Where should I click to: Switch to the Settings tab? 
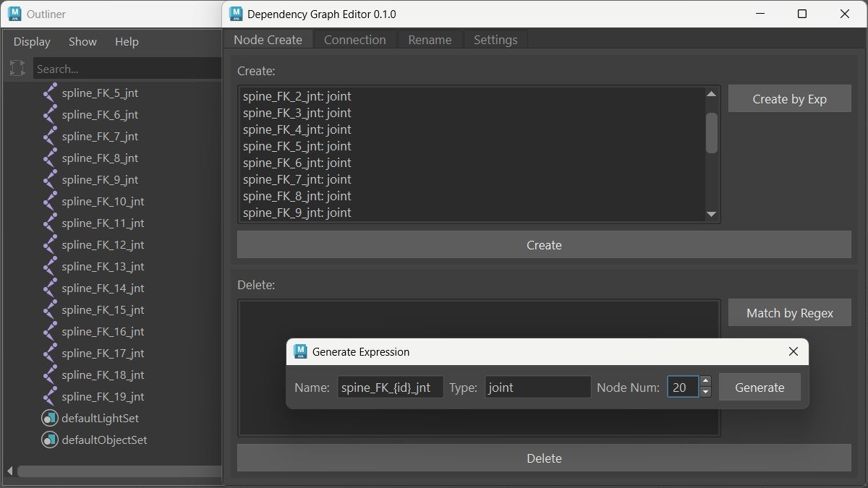click(495, 40)
